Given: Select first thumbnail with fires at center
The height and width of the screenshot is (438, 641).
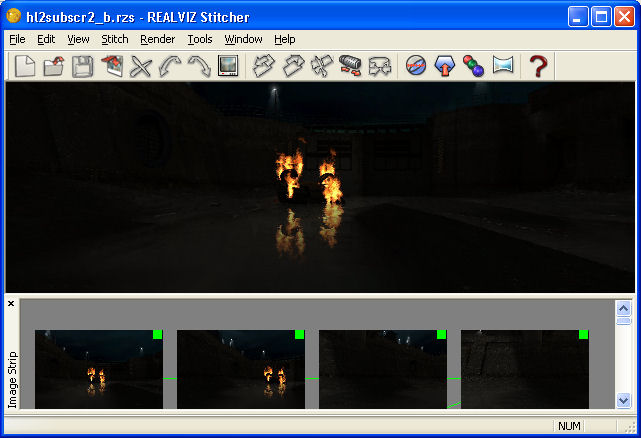Looking at the screenshot, I should [99, 369].
